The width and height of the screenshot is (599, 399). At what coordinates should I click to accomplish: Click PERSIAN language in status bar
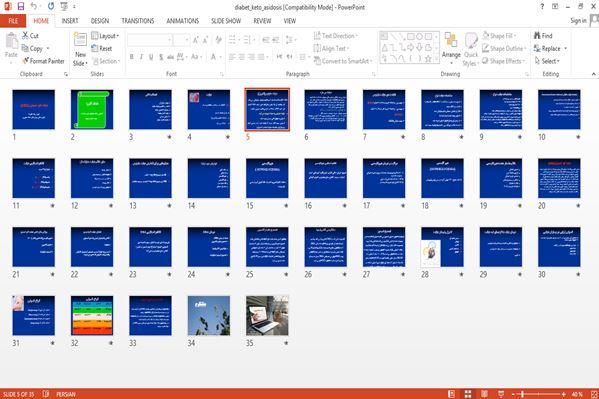[x=66, y=394]
